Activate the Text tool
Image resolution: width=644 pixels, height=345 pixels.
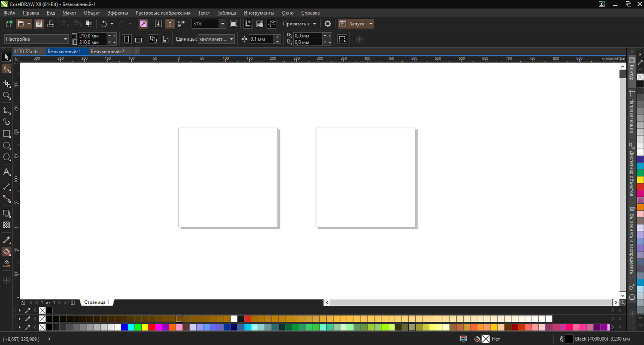6,172
